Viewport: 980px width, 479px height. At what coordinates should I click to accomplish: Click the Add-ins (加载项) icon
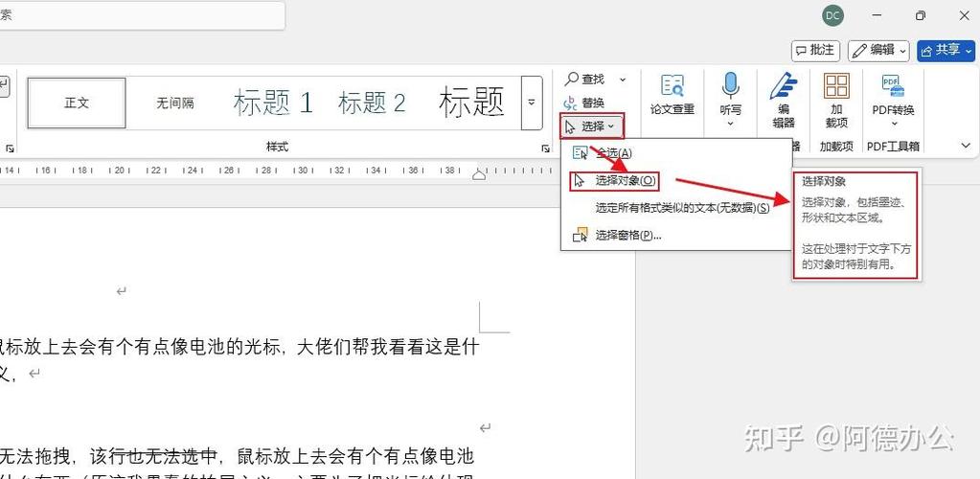pyautogui.click(x=836, y=86)
